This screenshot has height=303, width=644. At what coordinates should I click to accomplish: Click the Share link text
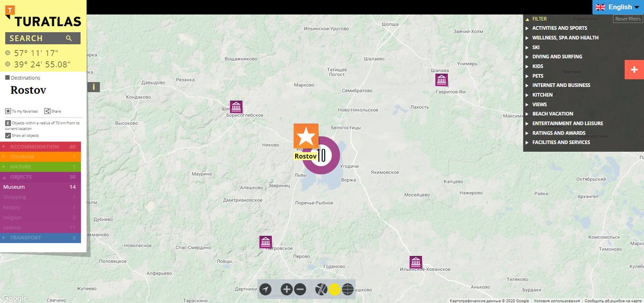click(56, 112)
